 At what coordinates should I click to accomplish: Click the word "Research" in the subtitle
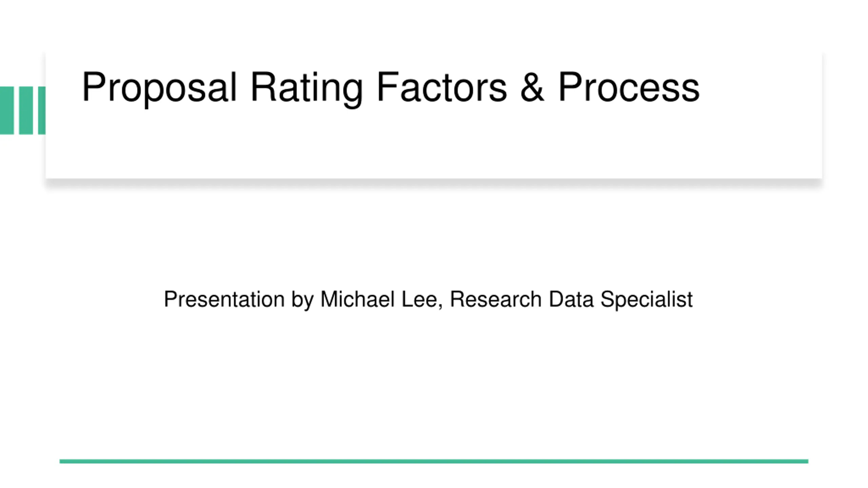pos(495,299)
